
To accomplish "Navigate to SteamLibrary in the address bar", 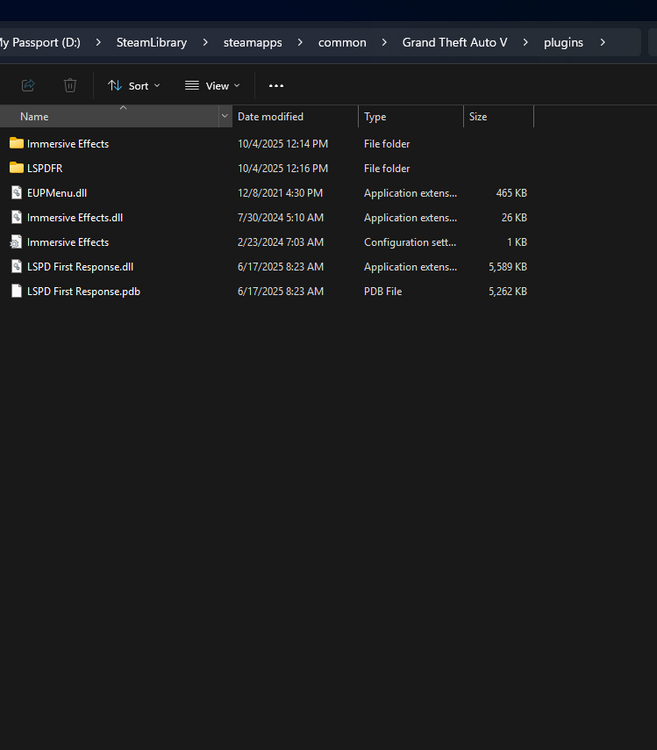I will [152, 43].
